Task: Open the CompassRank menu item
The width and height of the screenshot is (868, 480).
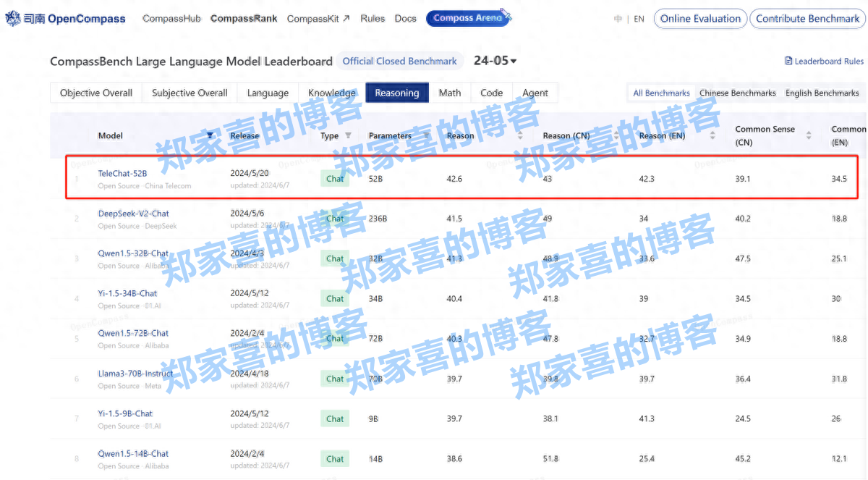Action: coord(243,18)
